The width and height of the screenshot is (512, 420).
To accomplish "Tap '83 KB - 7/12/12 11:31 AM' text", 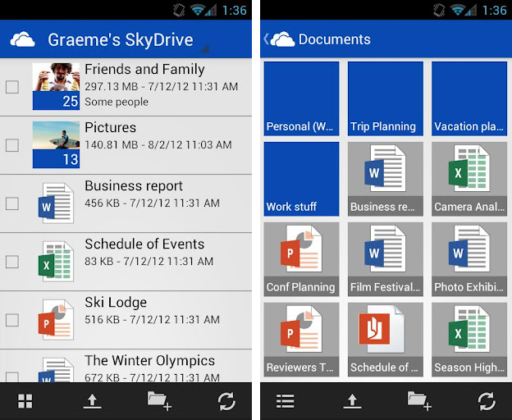I will pos(149,261).
